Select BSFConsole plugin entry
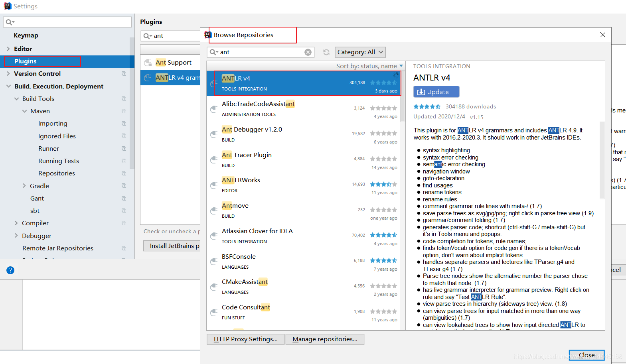This screenshot has height=364, width=626. [304, 262]
